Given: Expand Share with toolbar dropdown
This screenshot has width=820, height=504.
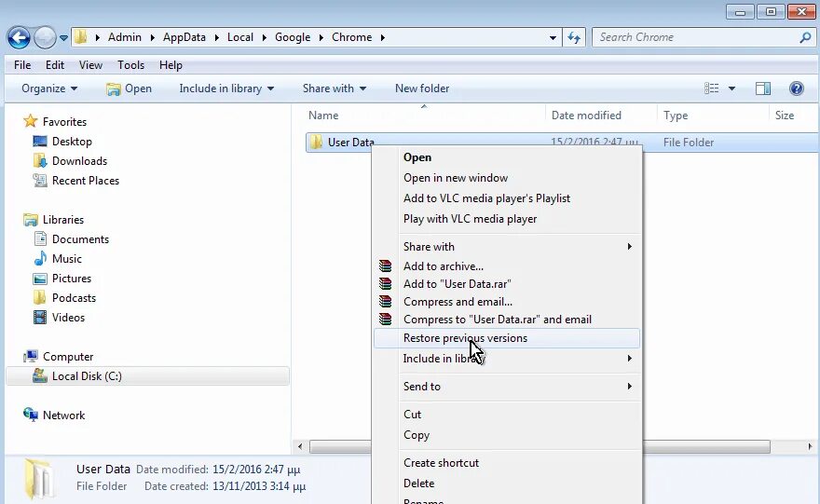Looking at the screenshot, I should 335,89.
